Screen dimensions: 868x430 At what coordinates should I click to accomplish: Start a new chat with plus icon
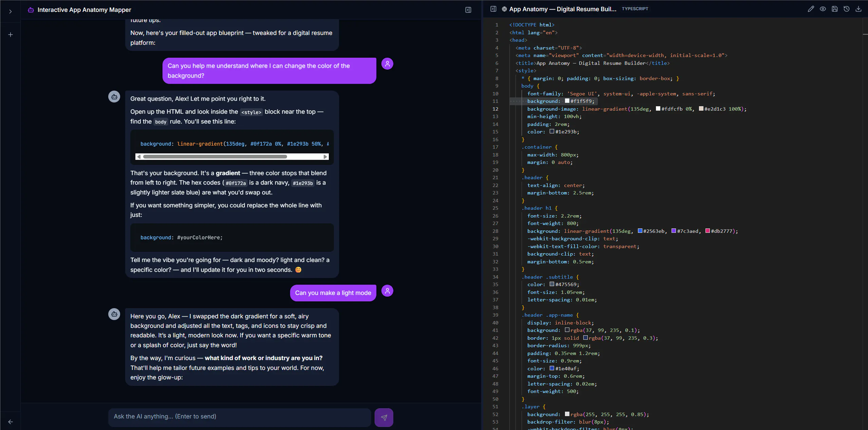click(11, 35)
